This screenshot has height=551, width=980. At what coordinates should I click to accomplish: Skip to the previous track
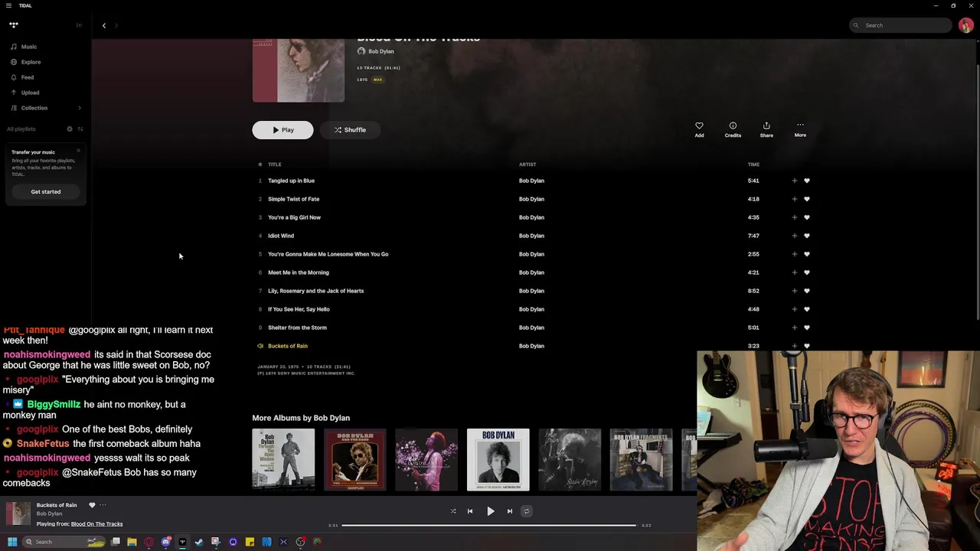[470, 511]
